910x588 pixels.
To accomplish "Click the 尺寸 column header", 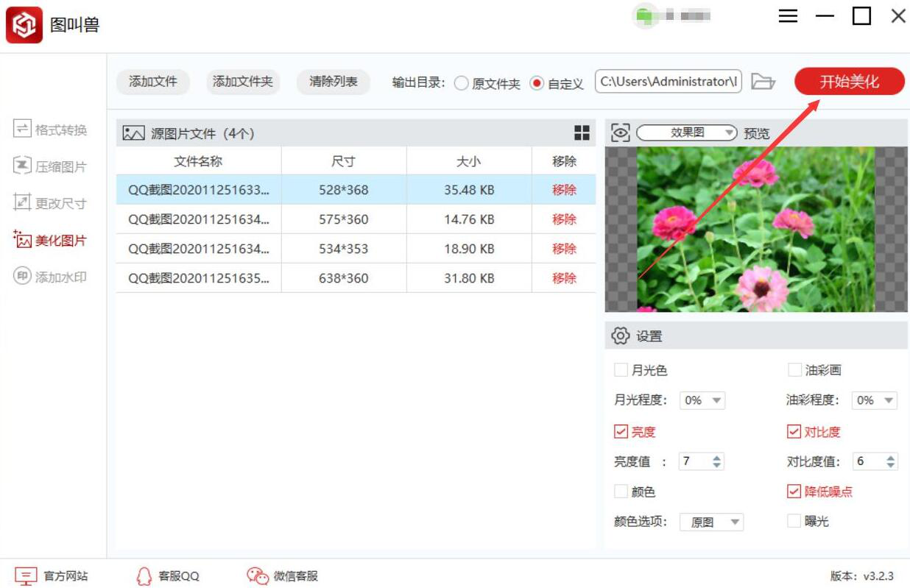I will [x=344, y=161].
